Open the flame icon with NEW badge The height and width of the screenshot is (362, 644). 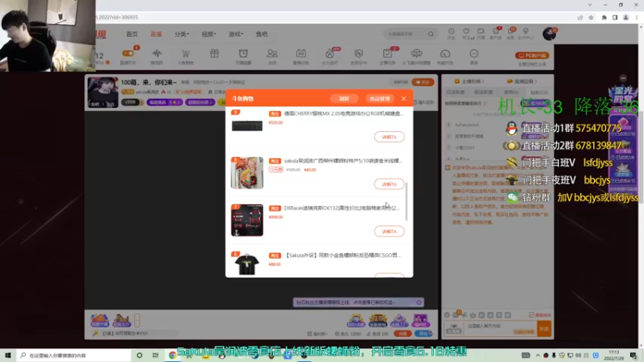point(330,53)
